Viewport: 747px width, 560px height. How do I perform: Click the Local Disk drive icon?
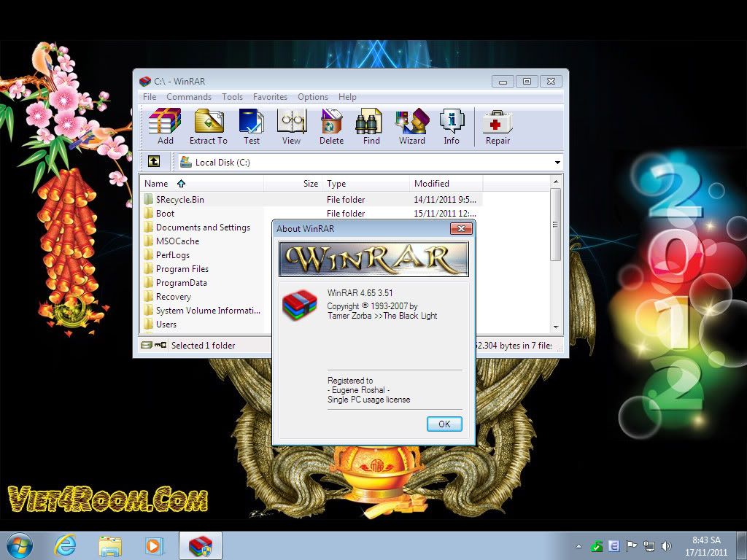pos(186,162)
